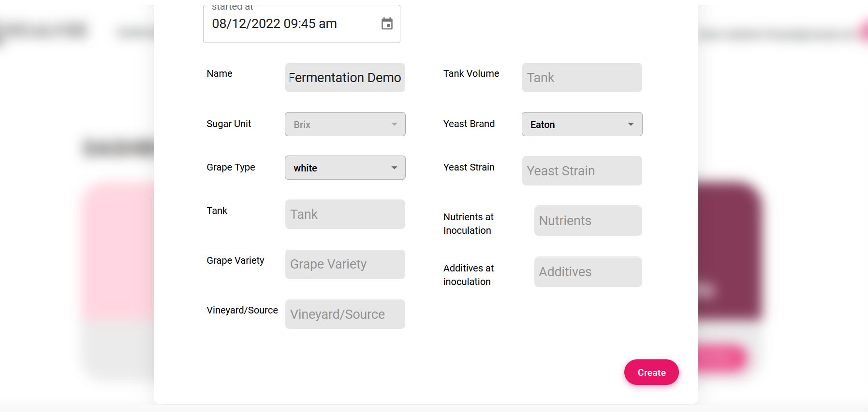This screenshot has height=412, width=868.
Task: Click the Vineyard/Source label text
Action: click(x=242, y=310)
